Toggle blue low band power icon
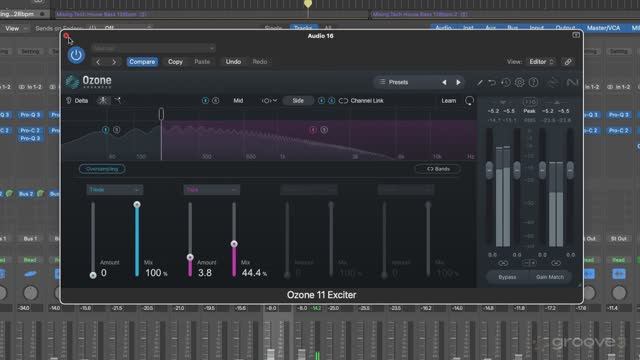Image resolution: width=640 pixels, height=360 pixels. tap(106, 130)
